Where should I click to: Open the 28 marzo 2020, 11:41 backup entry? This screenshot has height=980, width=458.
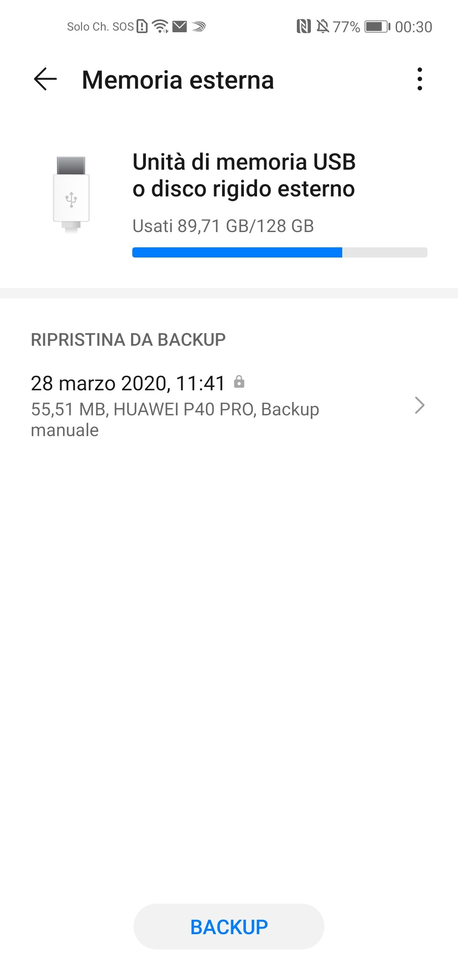pos(229,406)
